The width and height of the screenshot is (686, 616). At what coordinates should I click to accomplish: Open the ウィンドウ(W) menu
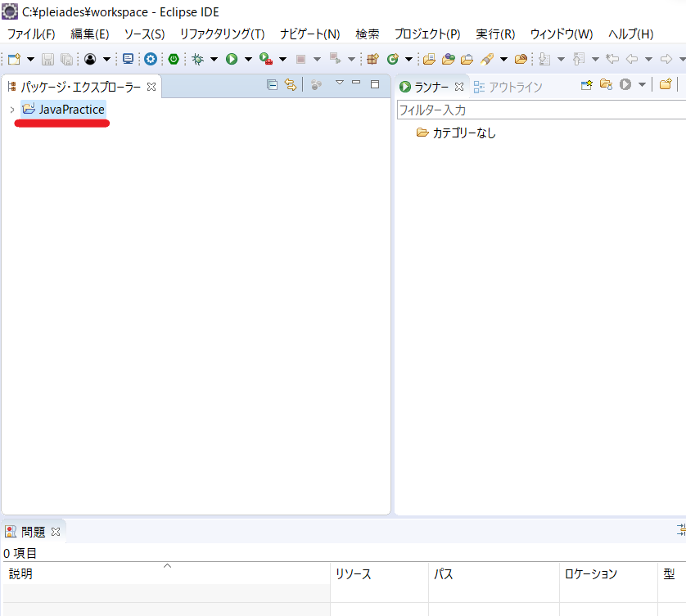click(562, 34)
